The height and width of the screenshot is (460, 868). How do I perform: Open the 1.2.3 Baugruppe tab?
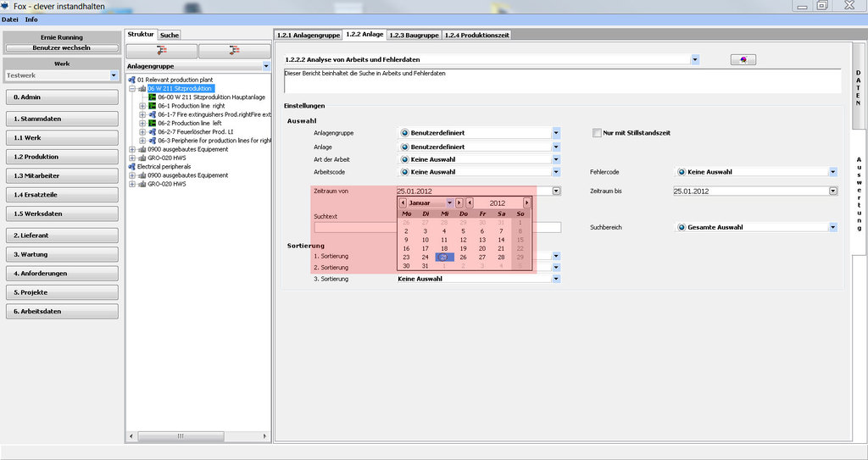(414, 35)
